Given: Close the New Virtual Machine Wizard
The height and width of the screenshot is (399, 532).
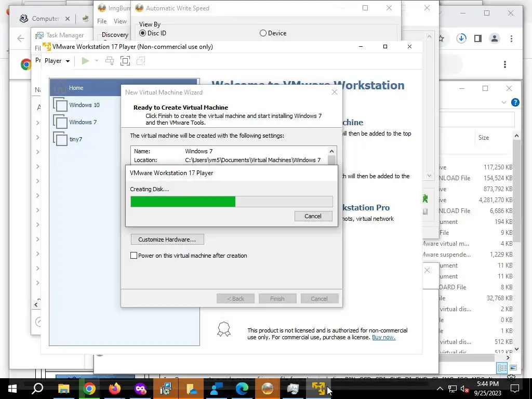Looking at the screenshot, I should coord(334,92).
